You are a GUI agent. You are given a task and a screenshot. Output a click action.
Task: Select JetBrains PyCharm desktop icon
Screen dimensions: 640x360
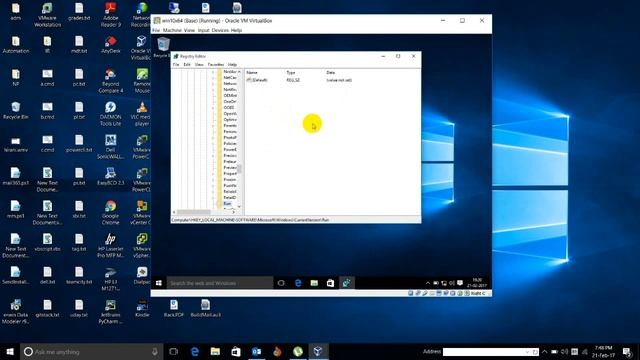(111, 311)
